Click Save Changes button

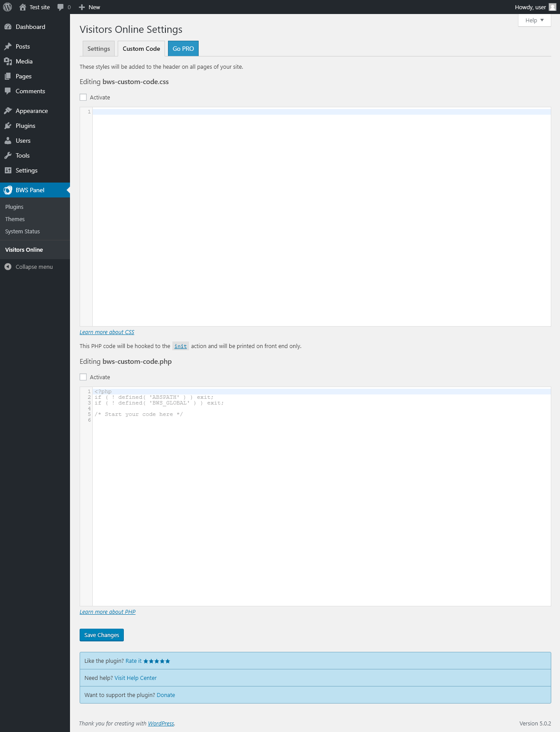click(101, 635)
